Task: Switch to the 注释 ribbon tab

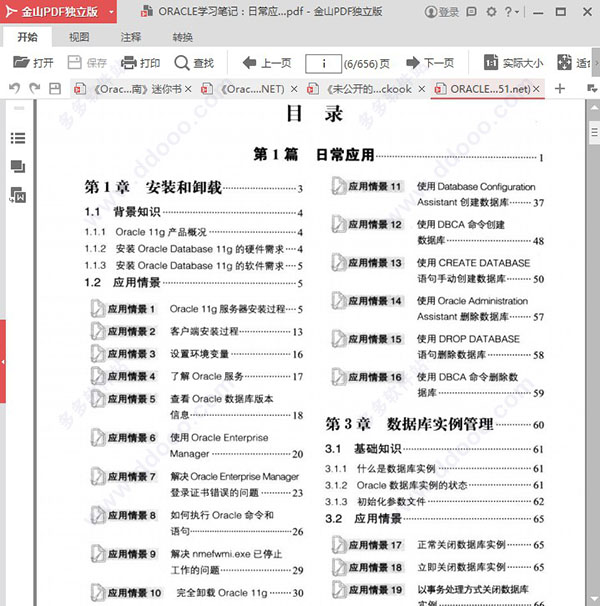Action: coord(131,37)
